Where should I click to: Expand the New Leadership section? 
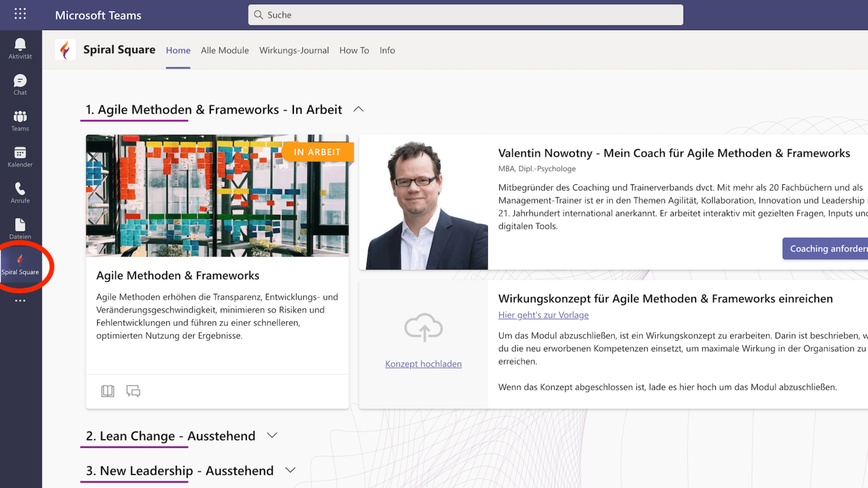(x=290, y=470)
